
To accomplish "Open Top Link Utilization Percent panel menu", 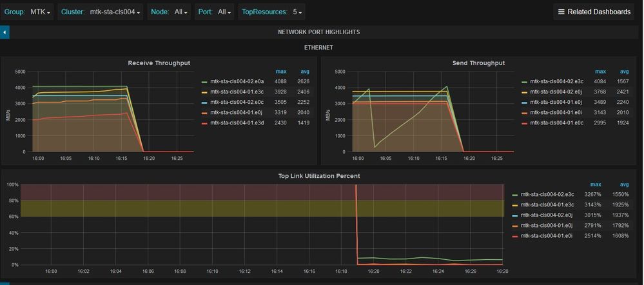I will (x=319, y=175).
